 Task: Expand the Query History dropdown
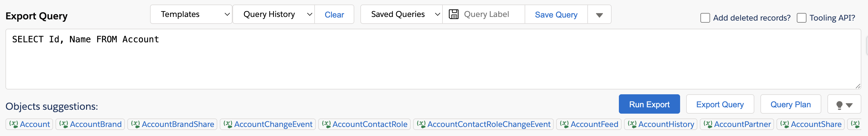[274, 14]
